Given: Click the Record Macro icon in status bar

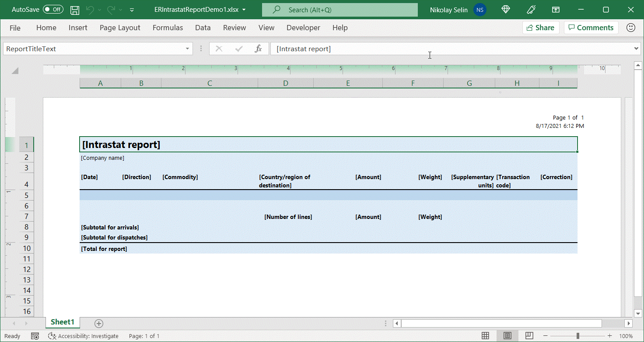Looking at the screenshot, I should 35,336.
